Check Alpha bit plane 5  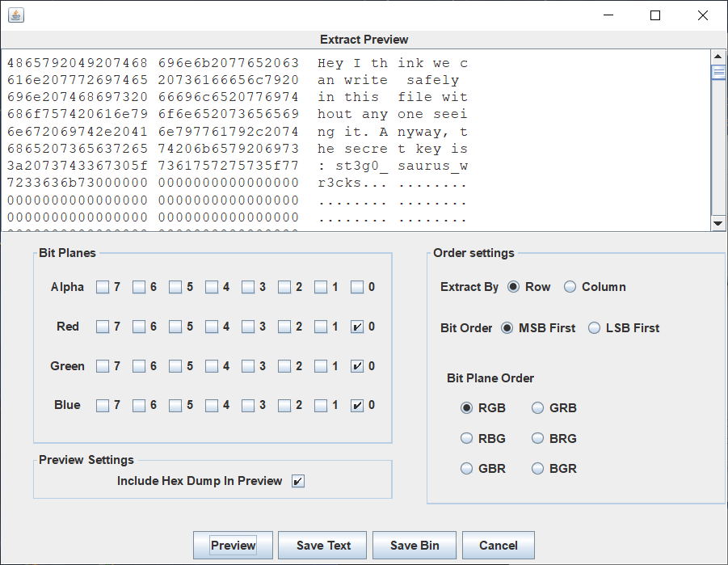(175, 287)
